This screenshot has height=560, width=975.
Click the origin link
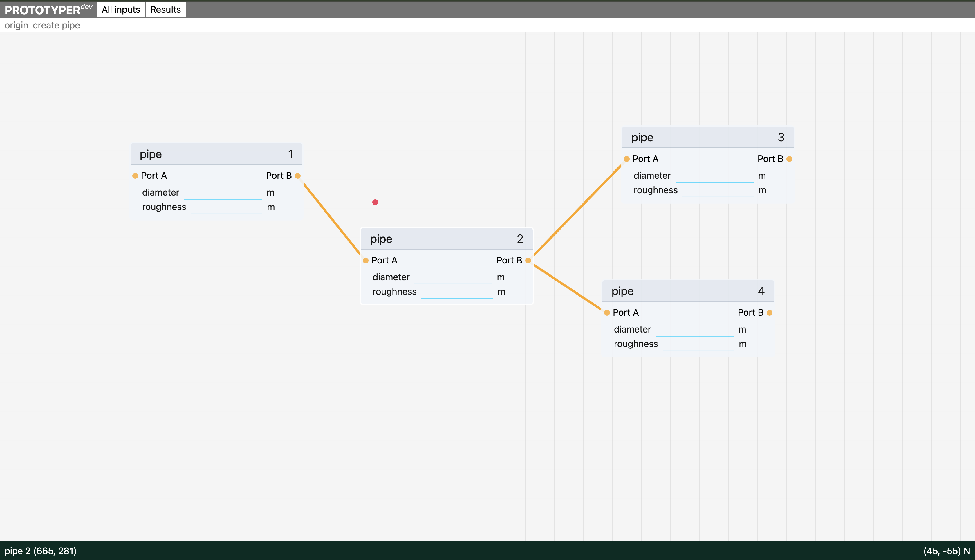pos(16,25)
